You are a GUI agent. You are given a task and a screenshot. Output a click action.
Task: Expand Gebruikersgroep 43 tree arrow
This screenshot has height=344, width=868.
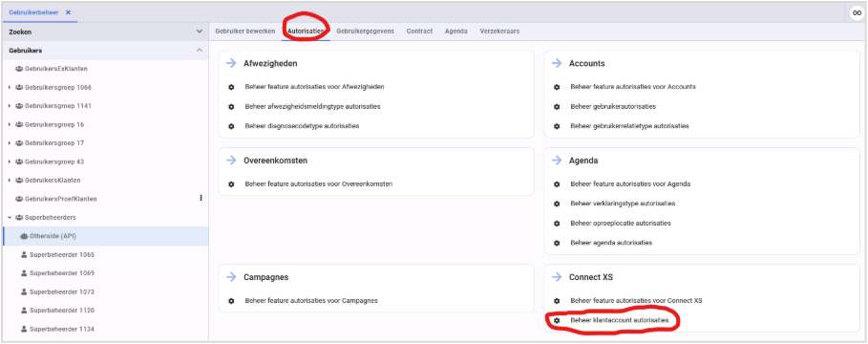(x=10, y=161)
